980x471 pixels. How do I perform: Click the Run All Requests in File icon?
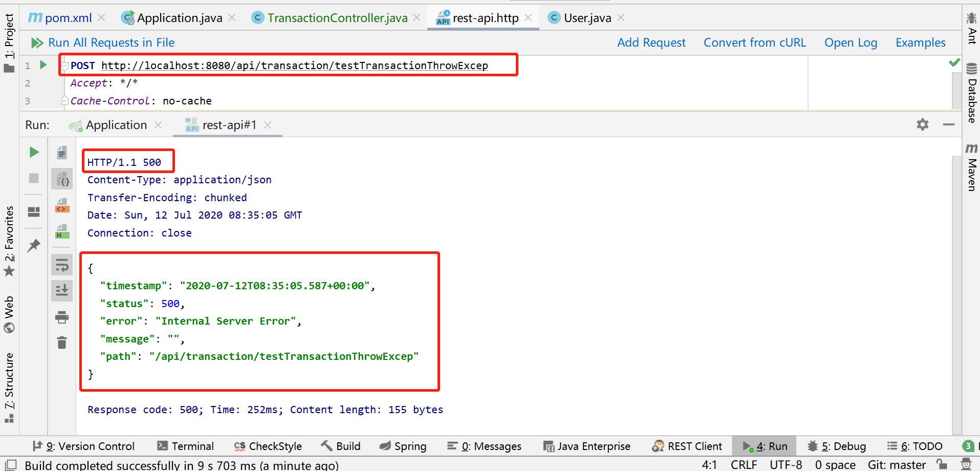coord(37,43)
